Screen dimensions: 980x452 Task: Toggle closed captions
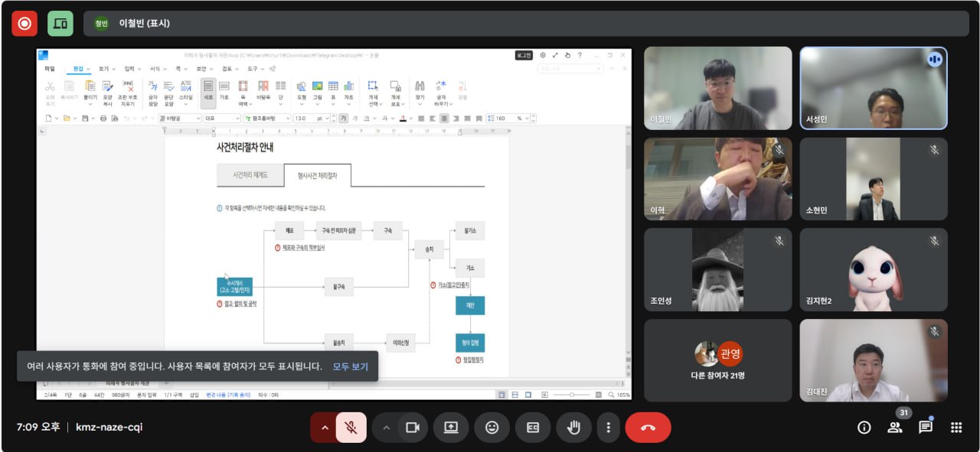point(534,428)
